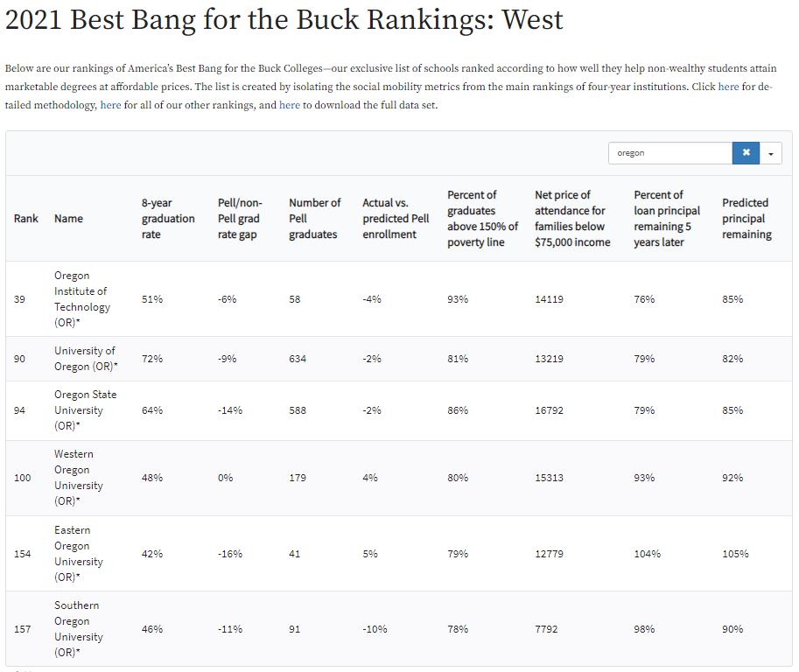Sort the table by the Rank column
This screenshot has height=672, width=799.
click(26, 219)
